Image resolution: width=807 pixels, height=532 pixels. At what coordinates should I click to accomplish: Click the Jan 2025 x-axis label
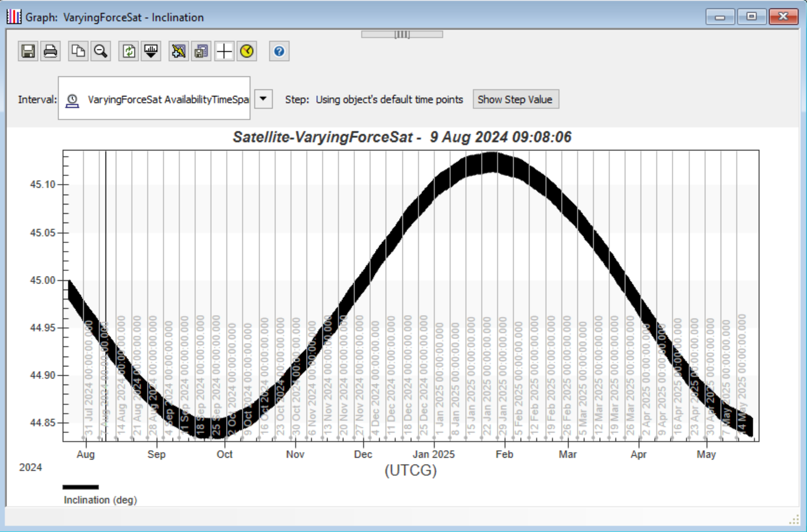click(x=434, y=454)
